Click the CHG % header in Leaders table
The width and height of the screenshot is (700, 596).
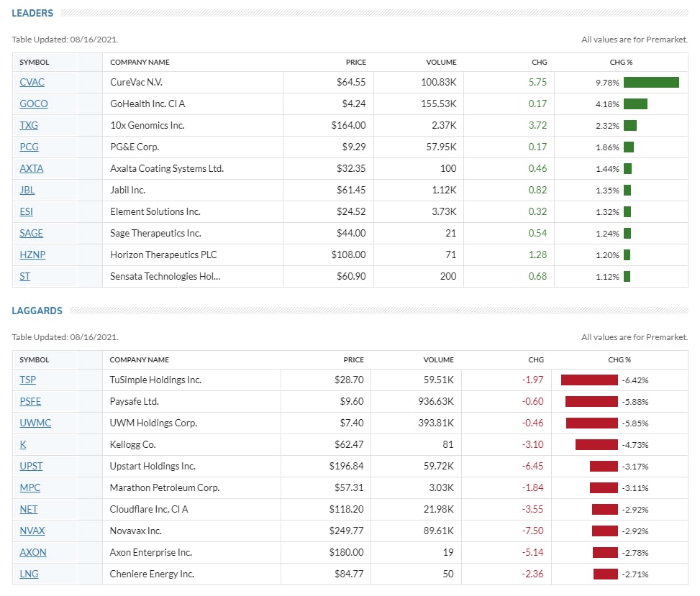pyautogui.click(x=621, y=62)
